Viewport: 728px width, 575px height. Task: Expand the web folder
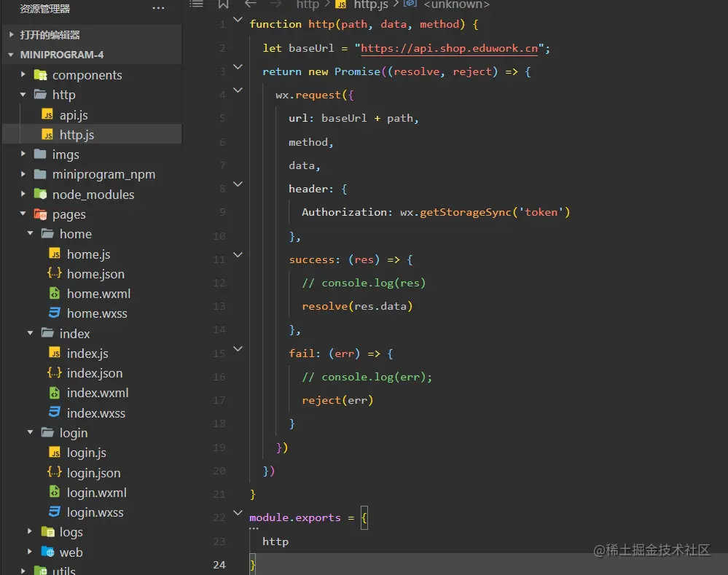[30, 551]
